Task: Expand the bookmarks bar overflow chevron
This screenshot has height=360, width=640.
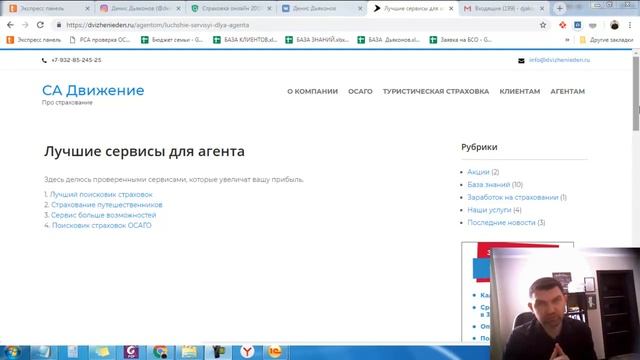Action: click(x=567, y=40)
